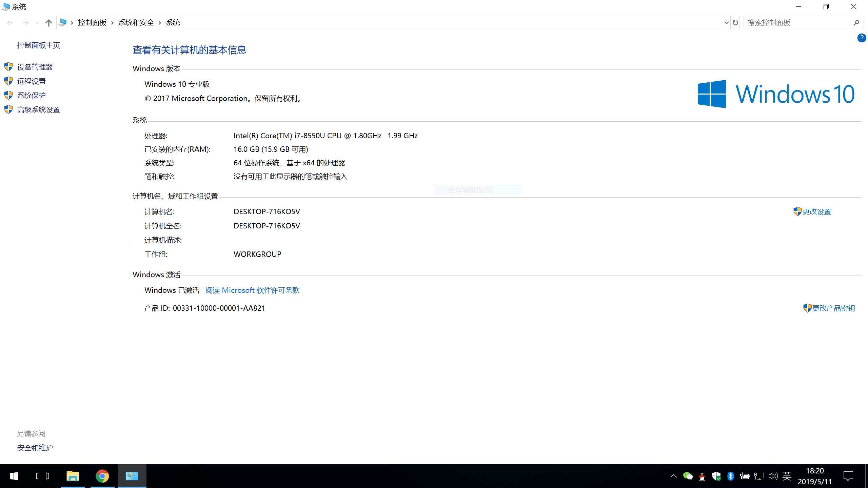Open QQ penguin tray icon
Image resolution: width=868 pixels, height=488 pixels.
tap(702, 476)
